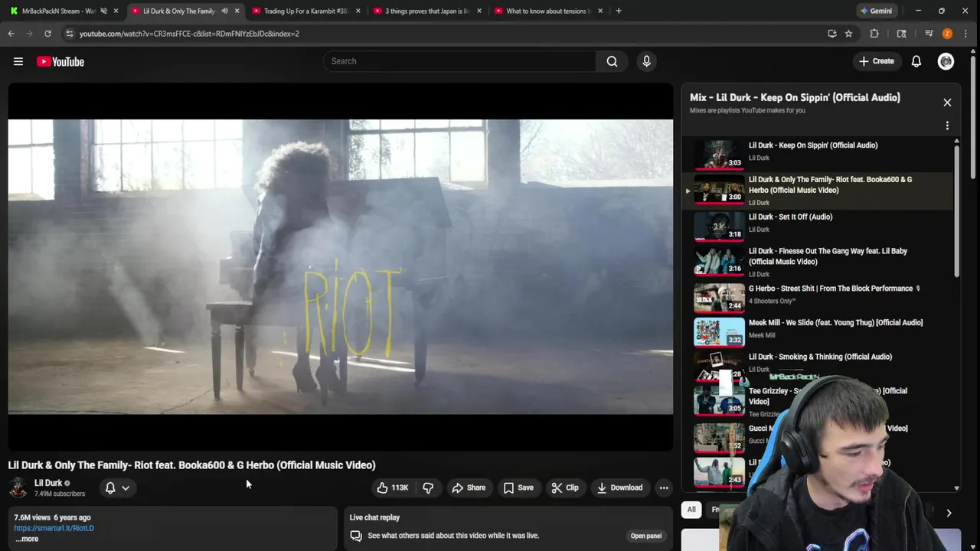The image size is (980, 551).
Task: Open the Lil Durk channel avatar
Action: 18,487
